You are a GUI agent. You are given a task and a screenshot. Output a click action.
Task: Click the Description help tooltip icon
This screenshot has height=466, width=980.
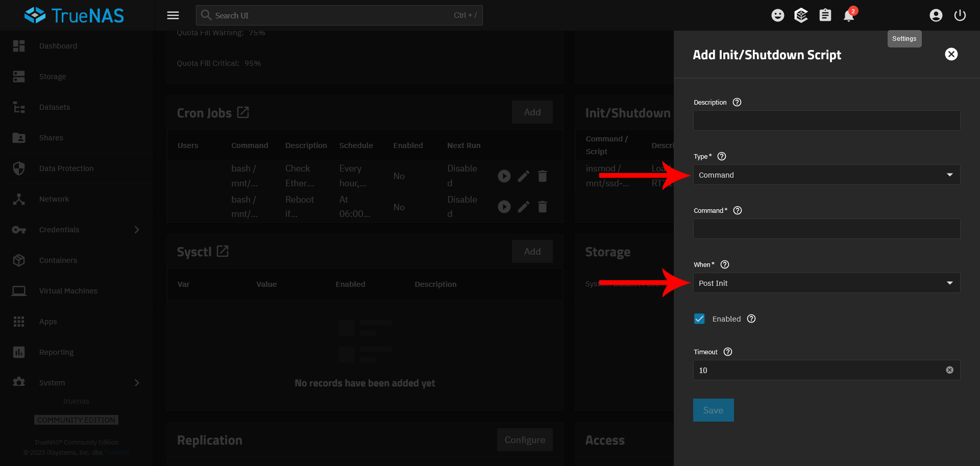coord(737,102)
